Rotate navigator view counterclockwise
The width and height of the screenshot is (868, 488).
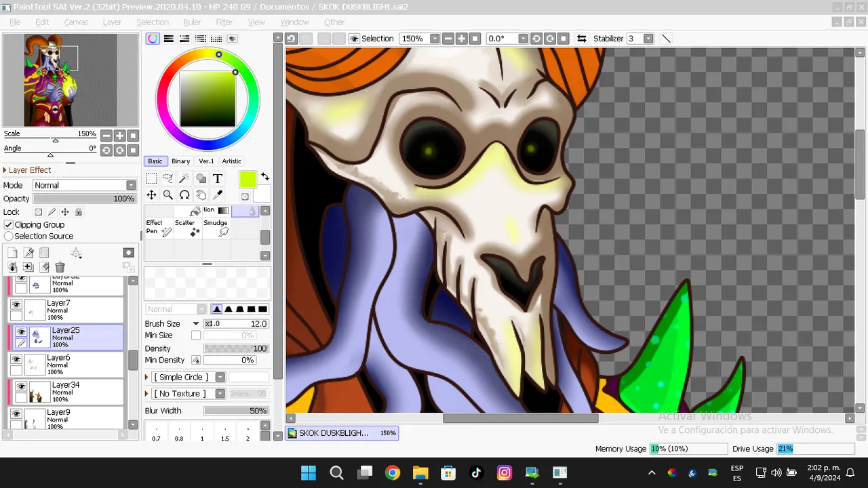click(106, 150)
